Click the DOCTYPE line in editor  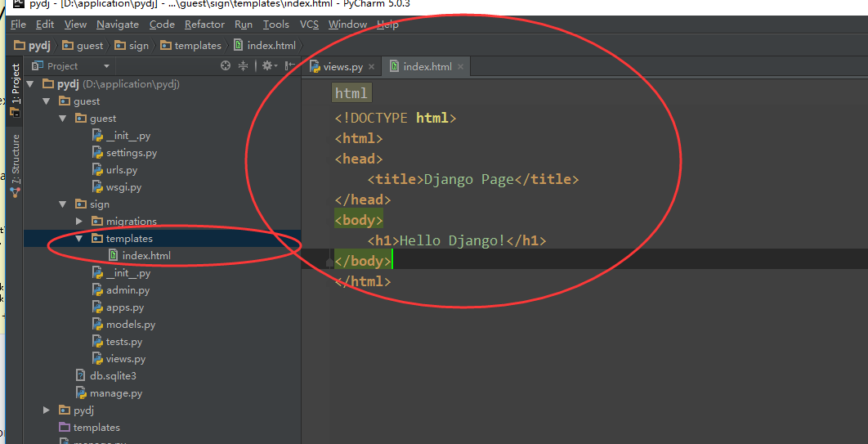396,118
